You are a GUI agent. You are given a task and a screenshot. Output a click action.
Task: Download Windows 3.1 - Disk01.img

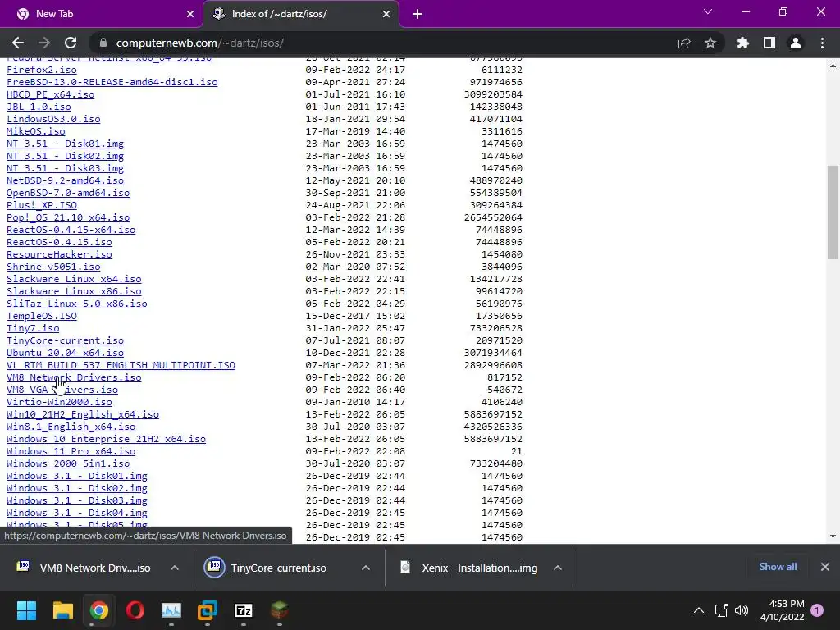tap(76, 477)
